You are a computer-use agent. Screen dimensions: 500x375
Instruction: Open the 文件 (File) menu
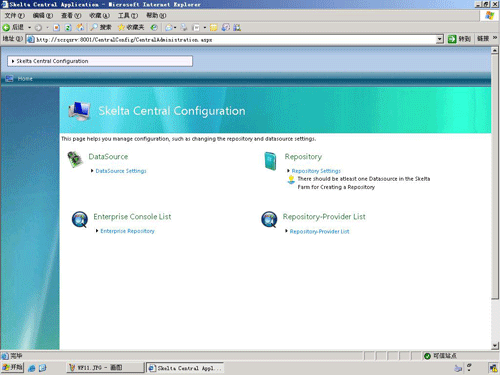pyautogui.click(x=15, y=15)
